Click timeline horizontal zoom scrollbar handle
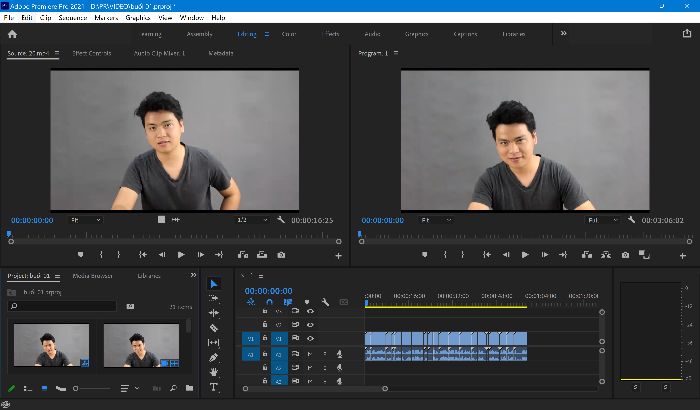The height and width of the screenshot is (410, 700). tap(385, 389)
